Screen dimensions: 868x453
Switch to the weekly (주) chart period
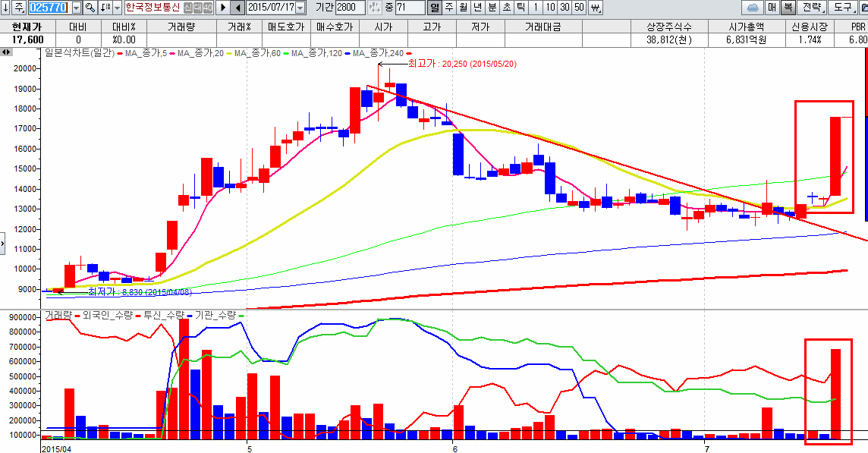[x=448, y=8]
